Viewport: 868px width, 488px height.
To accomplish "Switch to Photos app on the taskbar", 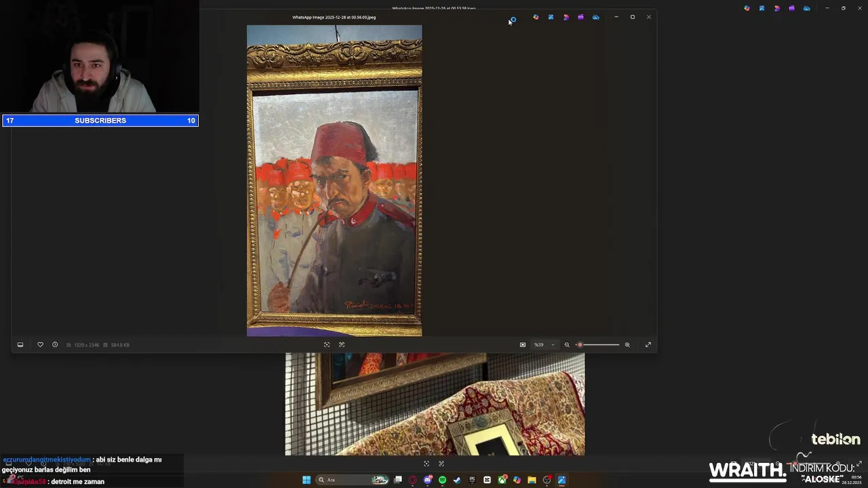I will point(561,480).
